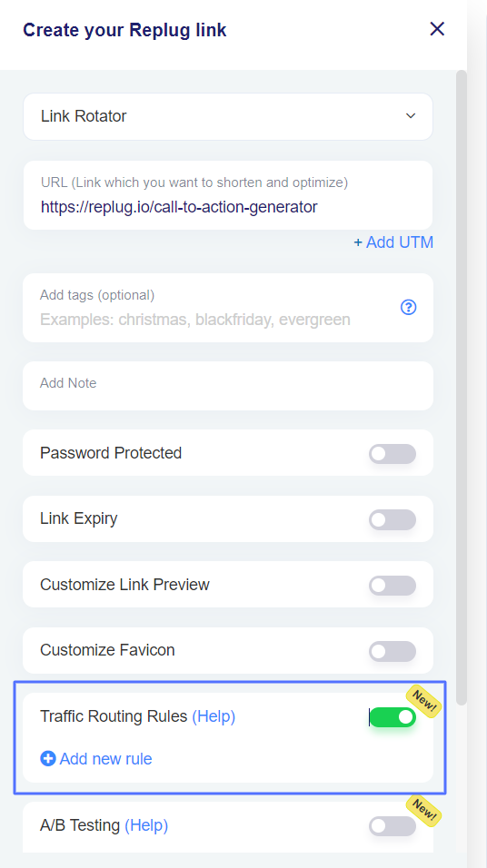
Task: Turn on the Link Expiry switch
Action: [393, 519]
